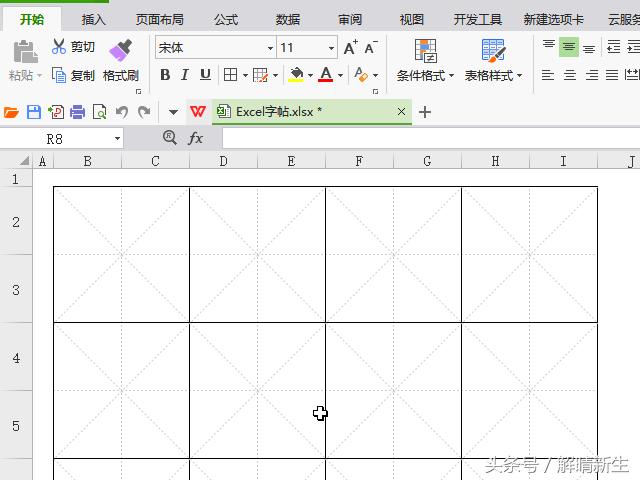This screenshot has width=640, height=480.
Task: Apply red font color
Action: 325,75
